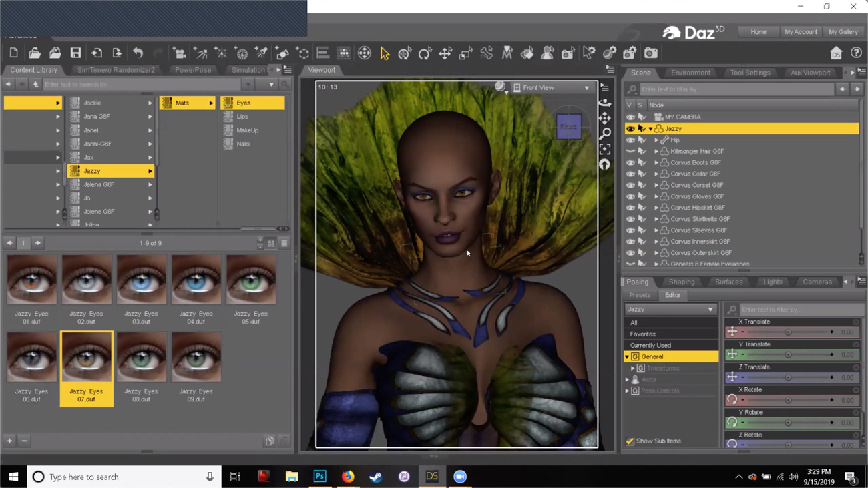Click the viewport pan control icon
This screenshot has width=868, height=488.
click(605, 118)
